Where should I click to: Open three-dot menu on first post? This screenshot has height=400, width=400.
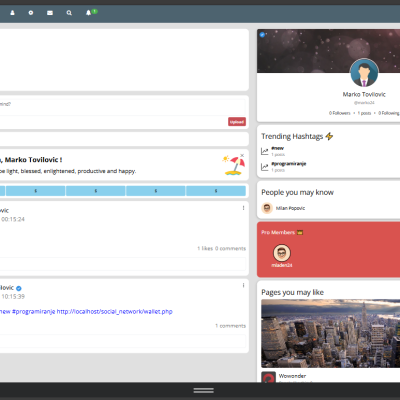pos(243,208)
